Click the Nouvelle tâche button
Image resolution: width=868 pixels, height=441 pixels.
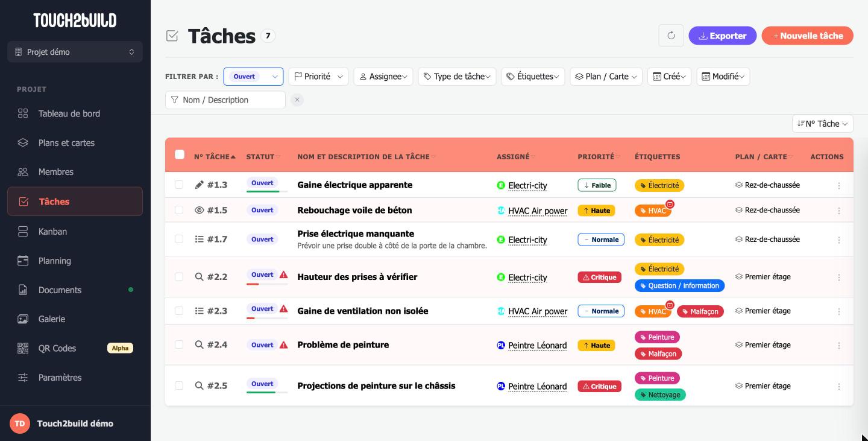(808, 36)
